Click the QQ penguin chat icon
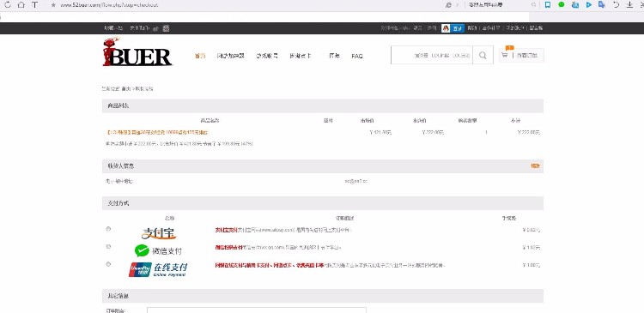The width and height of the screenshot is (644, 313). pos(446,28)
